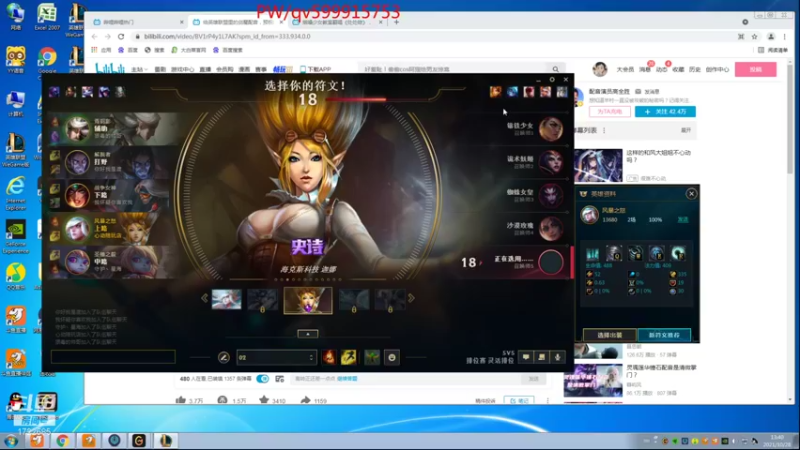Click the first ally ban champion icon

tap(54, 92)
